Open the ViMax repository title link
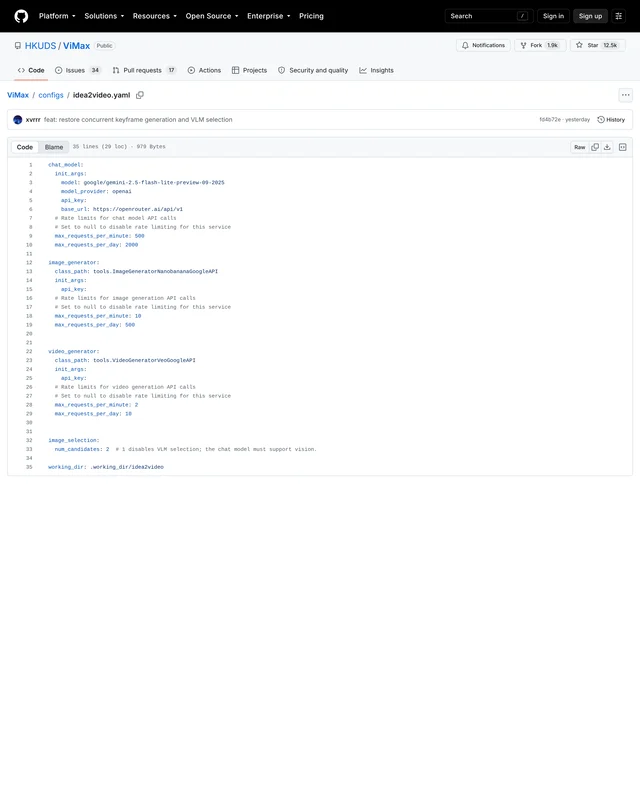 [x=77, y=45]
